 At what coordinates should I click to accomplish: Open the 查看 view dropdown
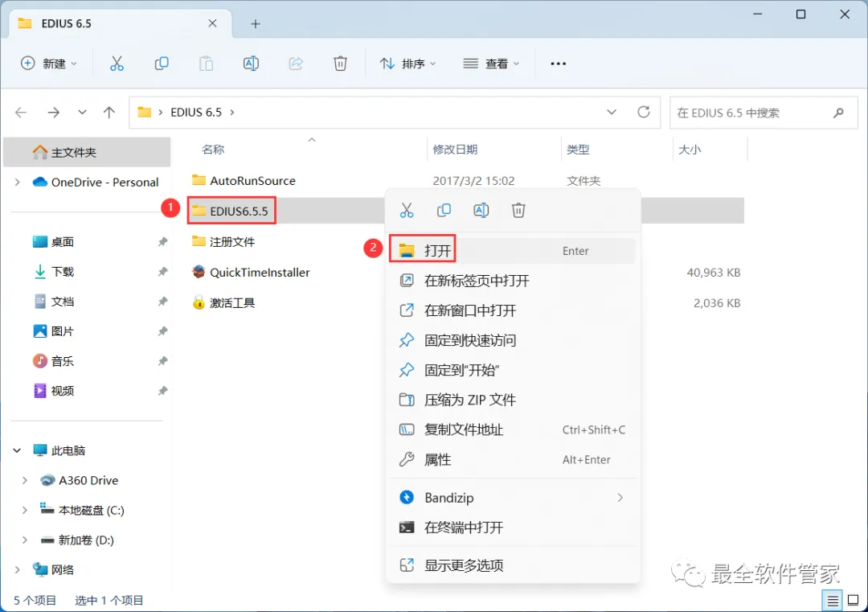491,64
